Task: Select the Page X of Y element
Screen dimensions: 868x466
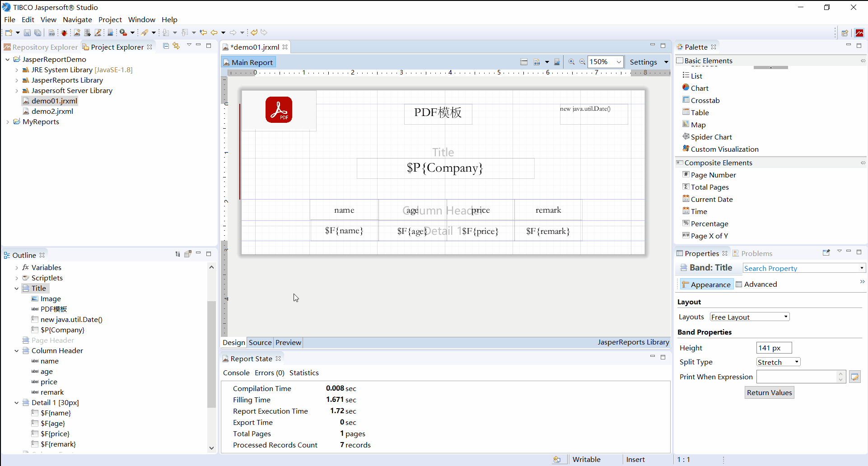Action: point(709,236)
